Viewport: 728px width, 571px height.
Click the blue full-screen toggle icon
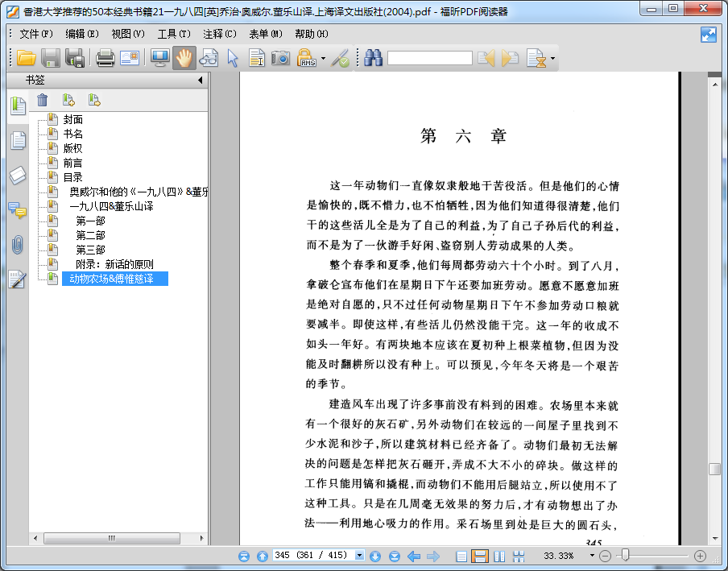[709, 35]
